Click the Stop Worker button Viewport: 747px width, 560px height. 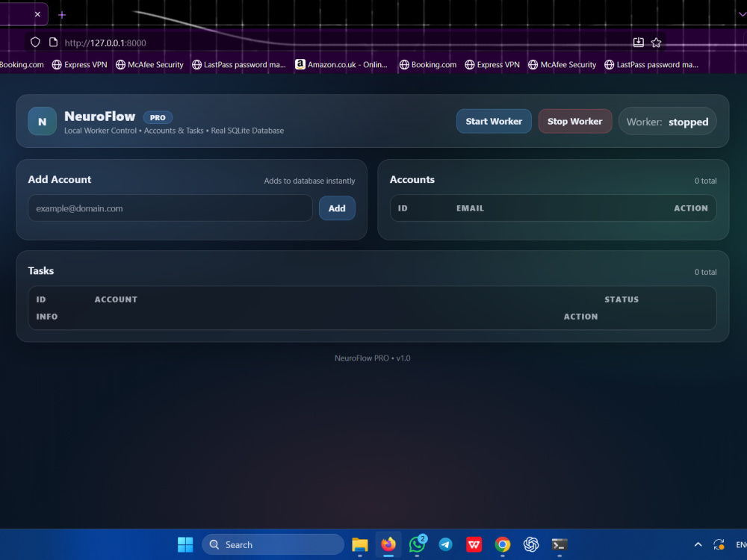[x=574, y=122]
